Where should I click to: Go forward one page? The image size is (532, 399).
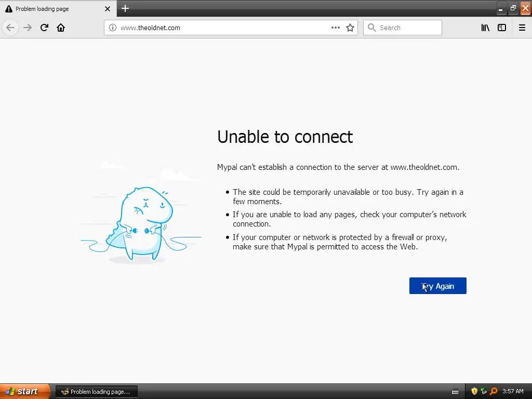[28, 28]
